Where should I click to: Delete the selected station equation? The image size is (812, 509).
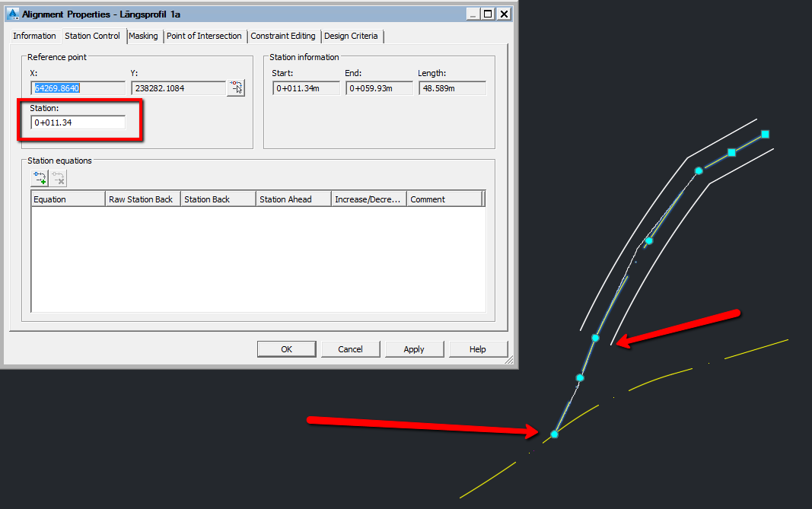coord(59,178)
